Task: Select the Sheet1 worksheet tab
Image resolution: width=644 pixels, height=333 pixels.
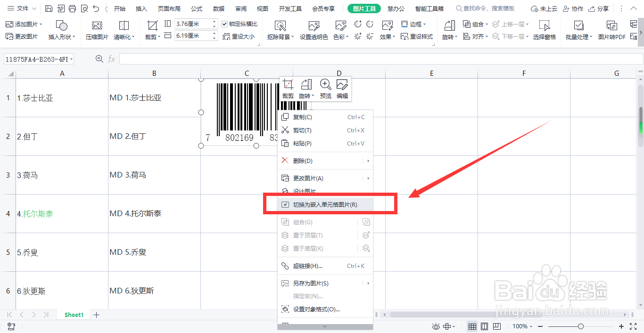Action: 74,315
